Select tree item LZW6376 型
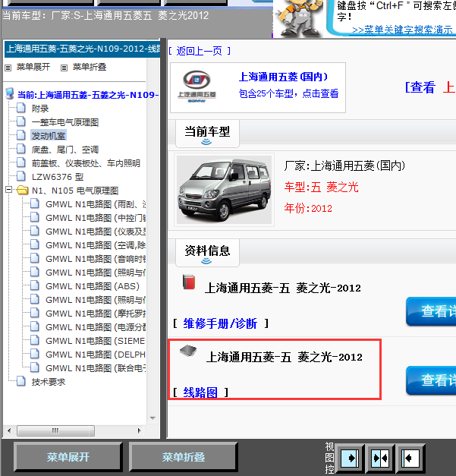456x476 pixels. click(x=58, y=177)
